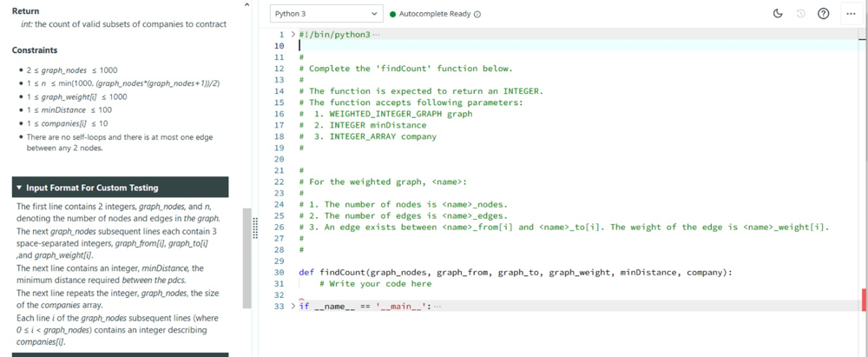Open the Python 3 language dropdown

point(325,14)
